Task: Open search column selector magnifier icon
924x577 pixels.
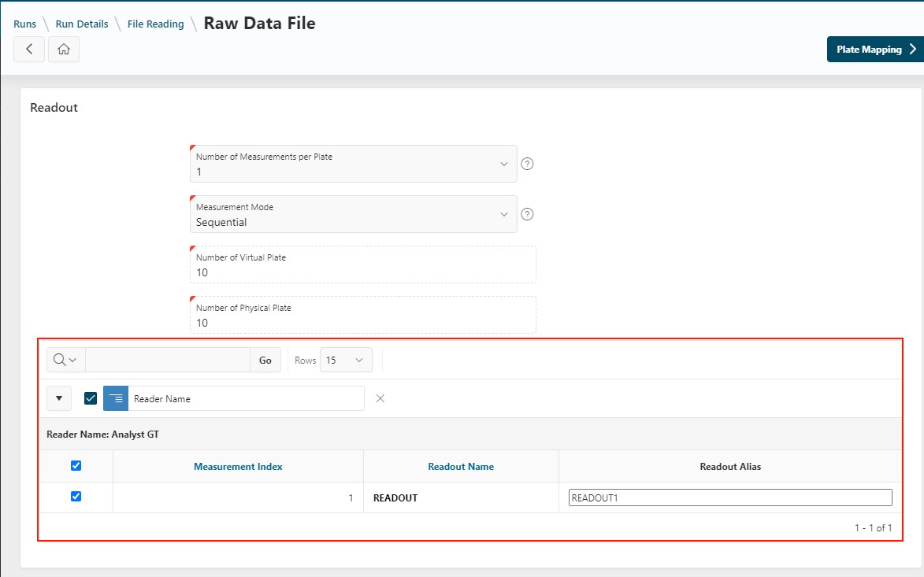Action: tap(65, 360)
